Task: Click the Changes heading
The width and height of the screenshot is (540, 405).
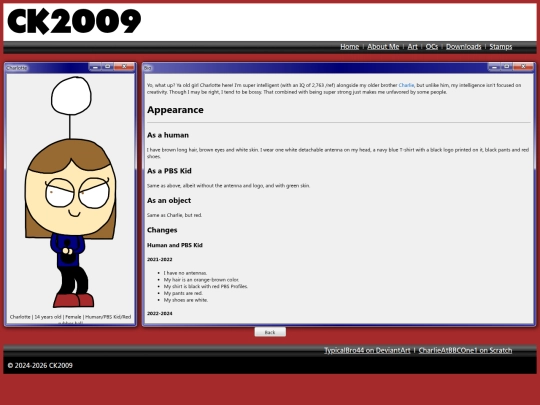Action: click(x=162, y=230)
